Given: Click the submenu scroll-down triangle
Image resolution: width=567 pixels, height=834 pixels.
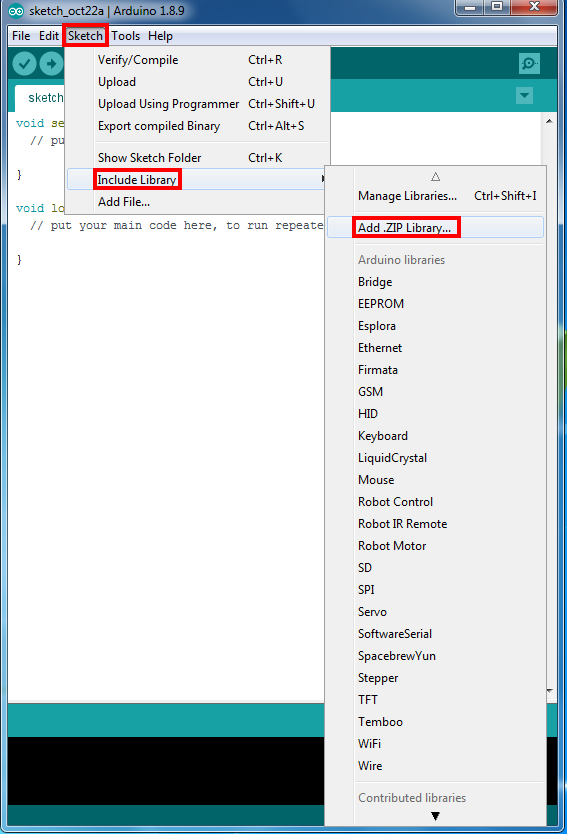Looking at the screenshot, I should pos(436,816).
